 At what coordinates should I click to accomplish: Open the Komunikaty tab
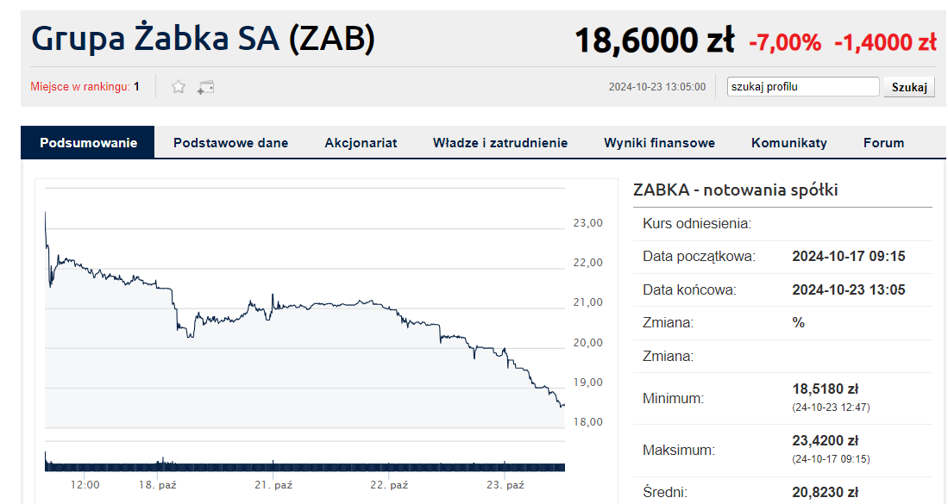click(789, 143)
